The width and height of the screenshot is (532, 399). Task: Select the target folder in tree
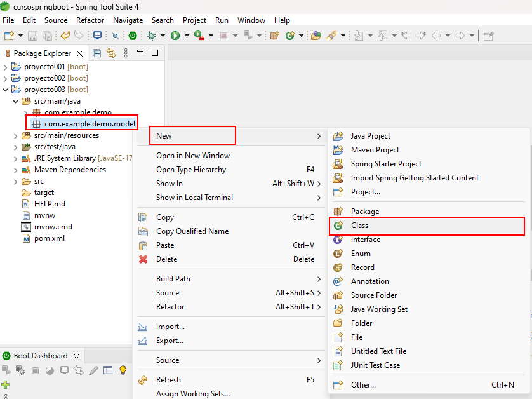(44, 193)
